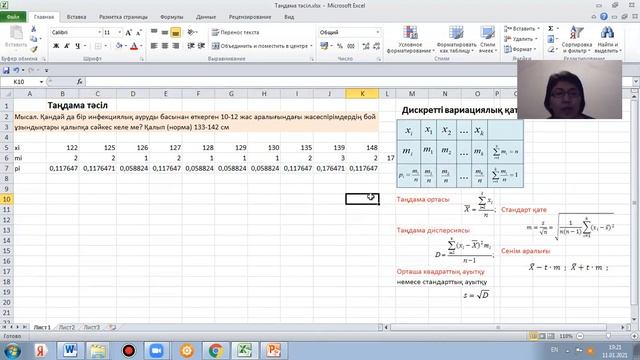This screenshot has height=360, width=640.
Task: Toggle middle vertical alignment
Action: click(x=164, y=32)
